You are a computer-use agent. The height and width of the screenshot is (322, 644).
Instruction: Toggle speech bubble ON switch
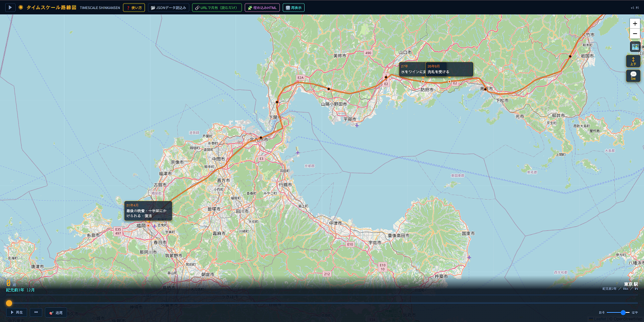[x=633, y=76]
